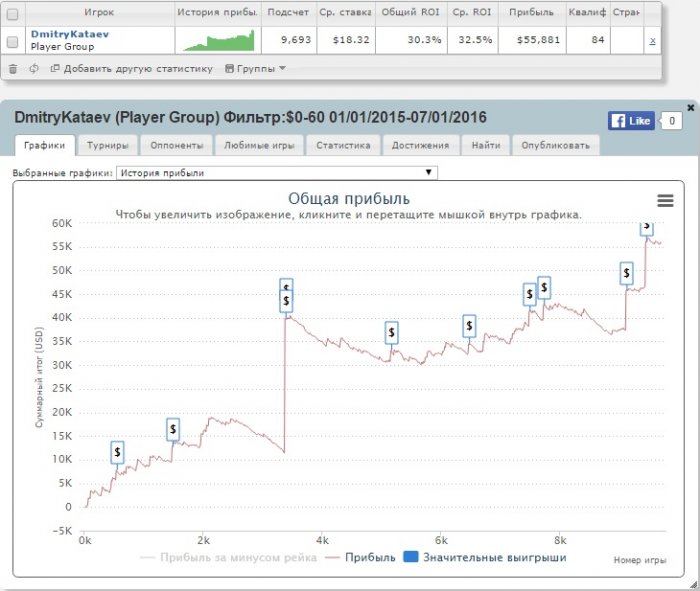The width and height of the screenshot is (700, 591).
Task: Click the dollar marker just above 45K
Action: (x=544, y=288)
